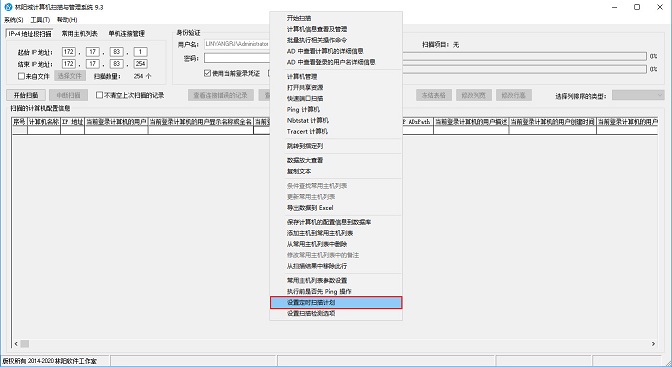Click first octet of 结束 IP 地址

69,64
